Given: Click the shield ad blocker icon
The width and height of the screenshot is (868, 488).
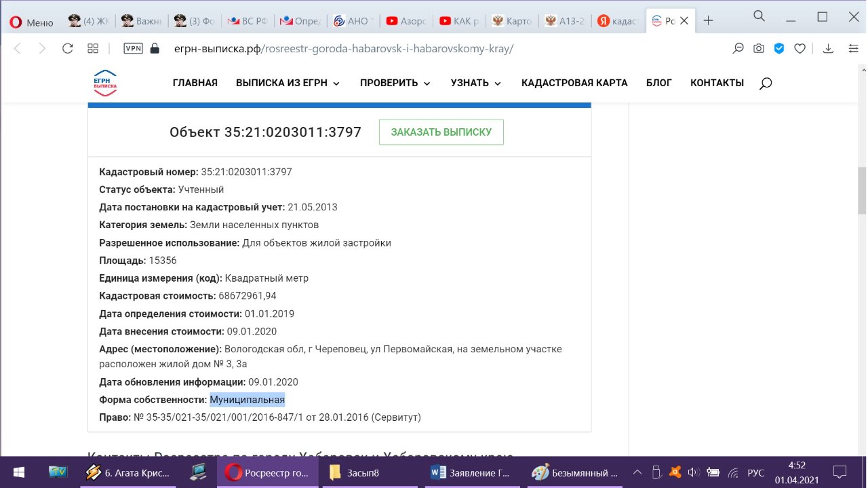Looking at the screenshot, I should point(779,48).
